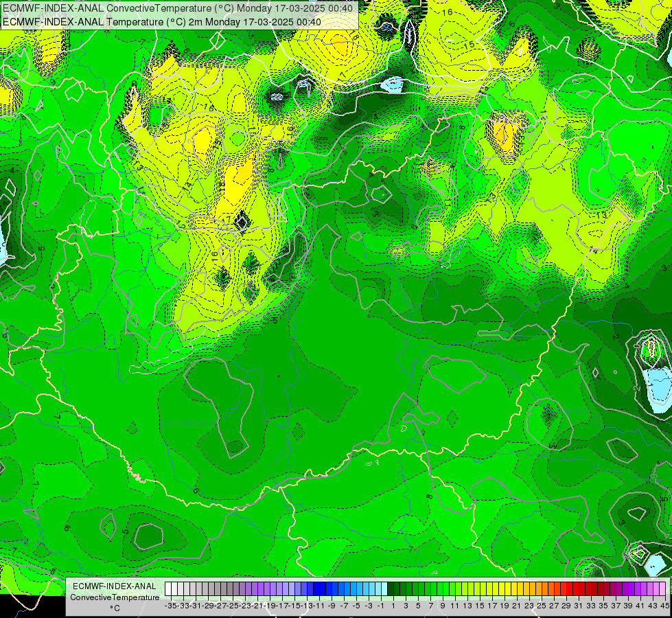This screenshot has height=618, width=672.
Task: Click the legend scale value '21'
Action: (x=516, y=606)
